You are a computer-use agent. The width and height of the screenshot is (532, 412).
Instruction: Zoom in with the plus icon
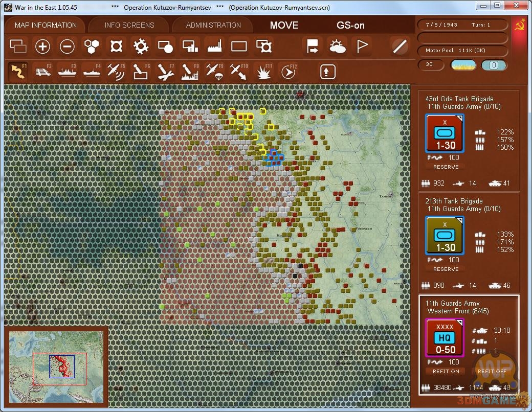pyautogui.click(x=42, y=47)
